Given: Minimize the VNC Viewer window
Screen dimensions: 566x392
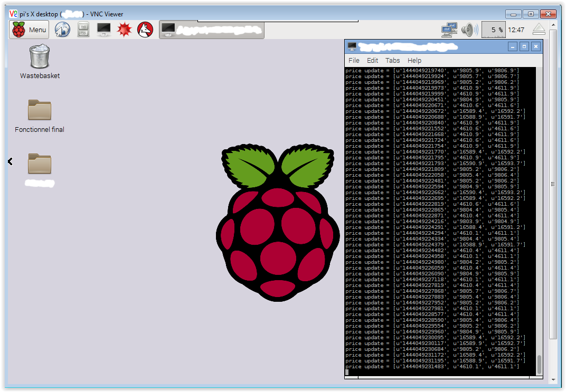Looking at the screenshot, I should pos(513,14).
